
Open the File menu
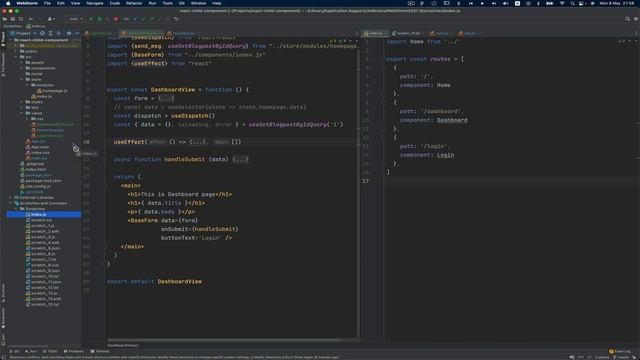coord(47,3)
